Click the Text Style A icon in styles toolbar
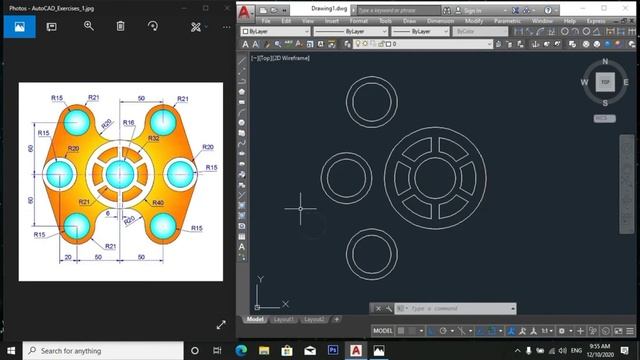Image resolution: width=640 pixels, height=360 pixels. click(x=245, y=44)
